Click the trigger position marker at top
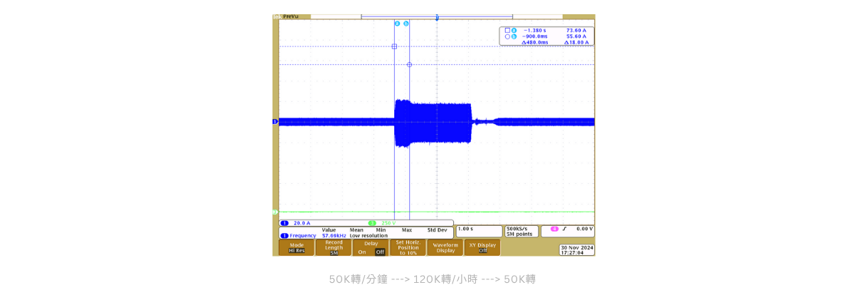Viewport: 868px width, 285px height. tap(437, 17)
